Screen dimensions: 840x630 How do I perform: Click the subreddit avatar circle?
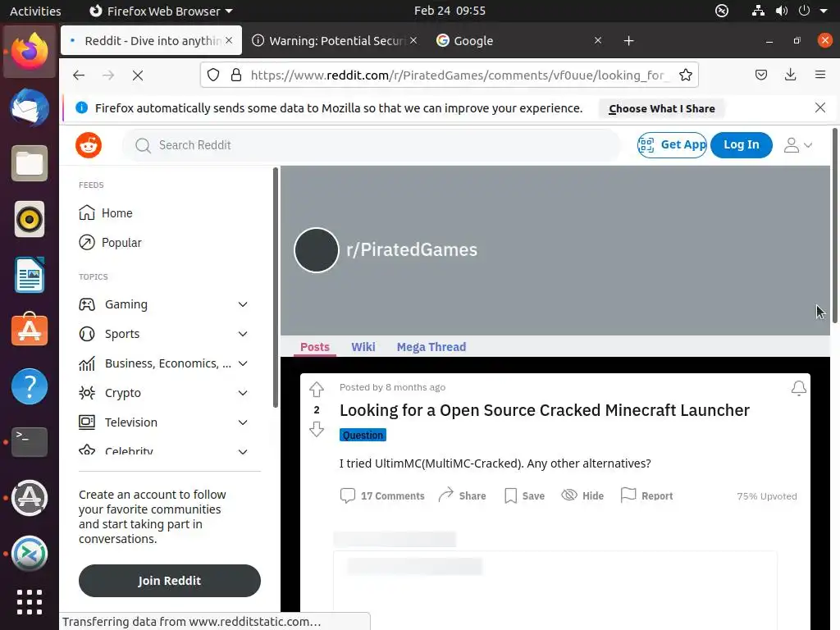(x=317, y=250)
